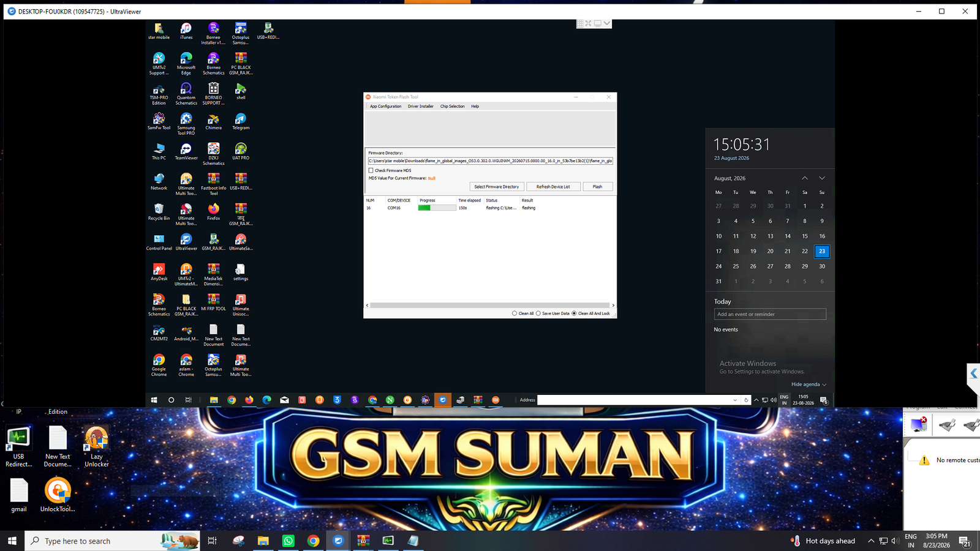Select the Clean All radio option

tap(514, 313)
